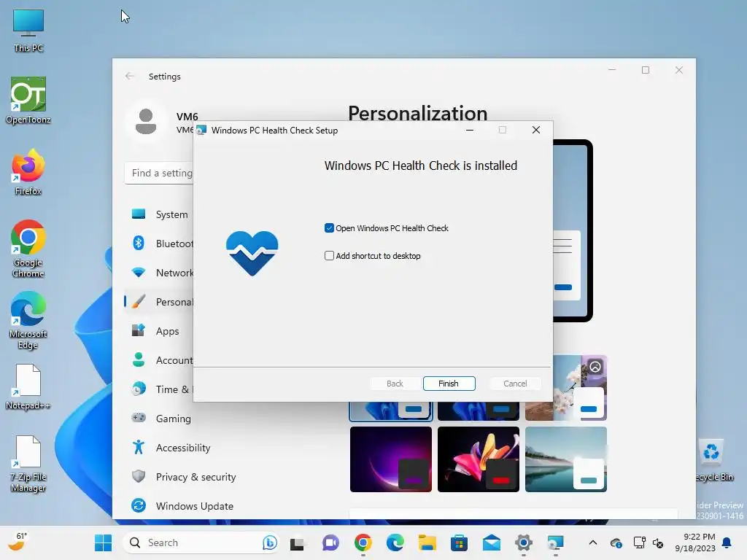Open Microsoft Edge desktop shortcut
Screen dimensions: 747x560
28,320
